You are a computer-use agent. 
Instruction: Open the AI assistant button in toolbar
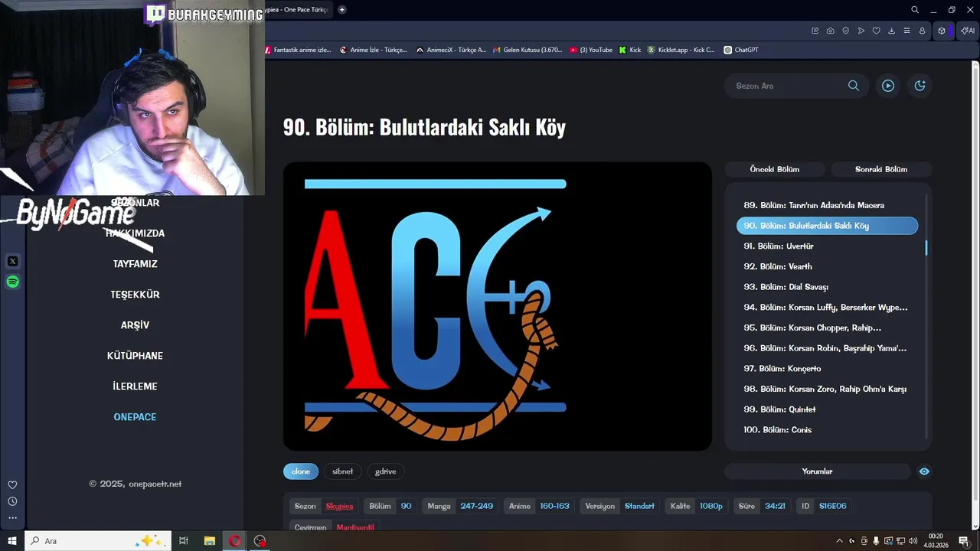[x=968, y=31]
